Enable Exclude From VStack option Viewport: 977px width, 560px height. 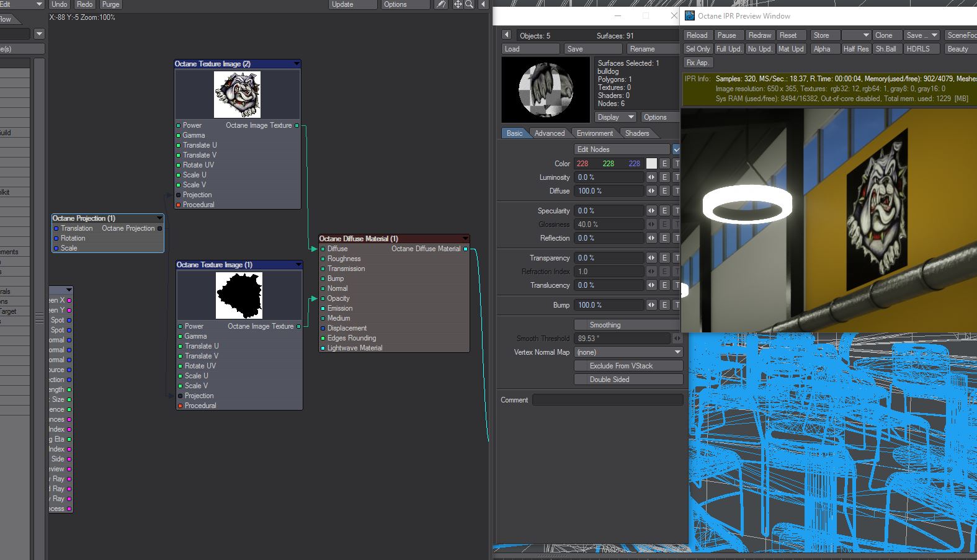pos(628,366)
